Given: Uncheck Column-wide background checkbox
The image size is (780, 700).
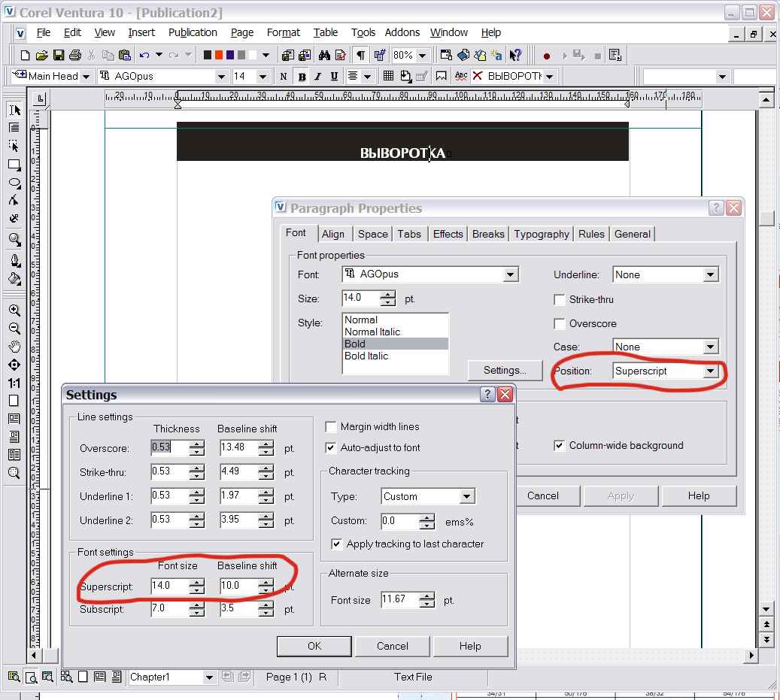Looking at the screenshot, I should pyautogui.click(x=559, y=445).
